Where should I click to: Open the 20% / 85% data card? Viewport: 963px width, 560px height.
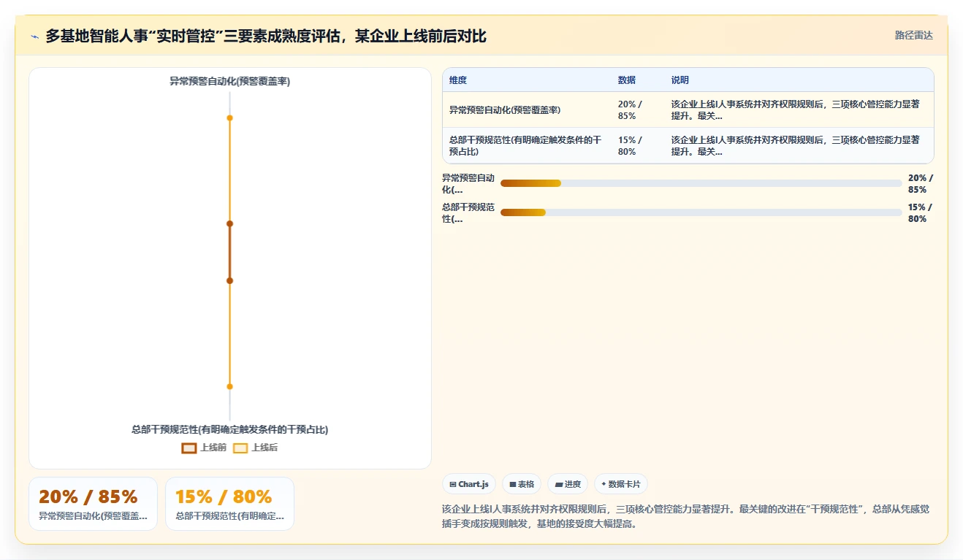pos(93,503)
